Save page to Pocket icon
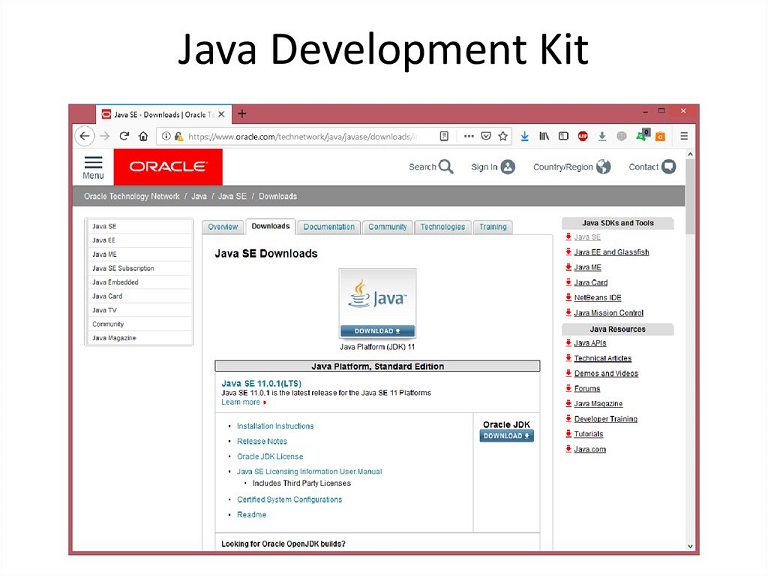This screenshot has width=768, height=576. (486, 136)
